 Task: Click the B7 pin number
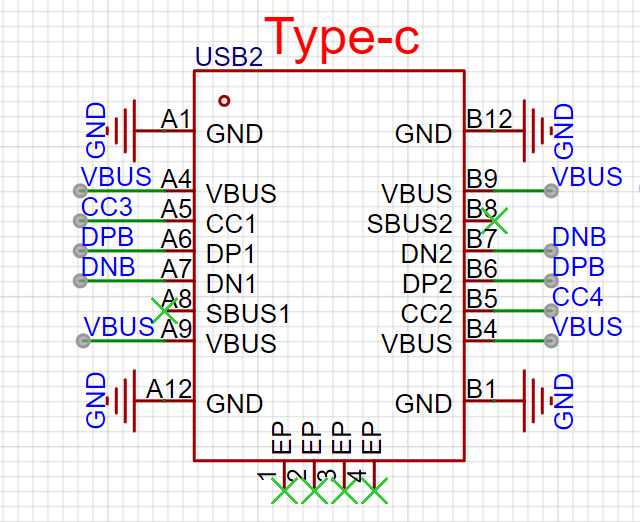click(x=482, y=239)
